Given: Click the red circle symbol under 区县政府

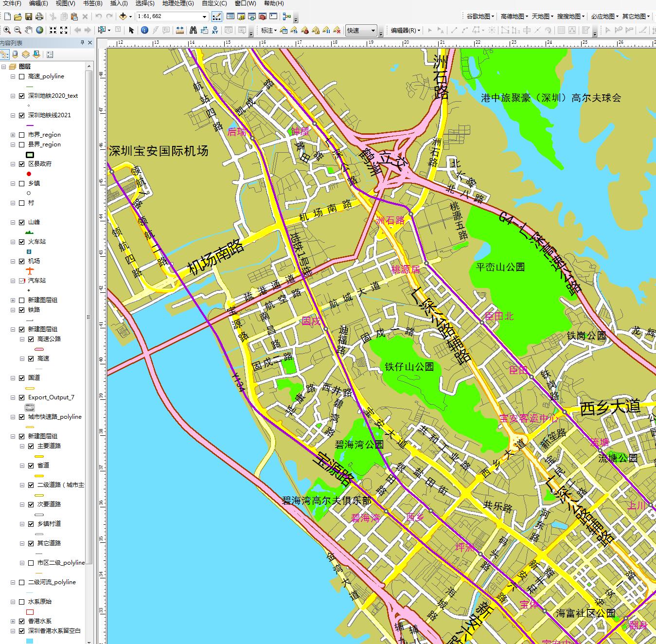Looking at the screenshot, I should (x=29, y=174).
